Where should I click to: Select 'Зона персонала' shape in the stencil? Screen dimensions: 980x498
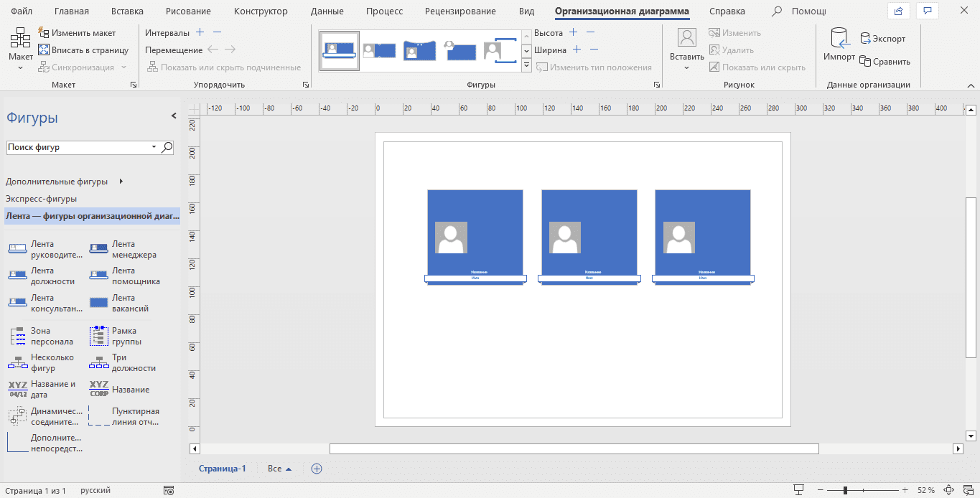click(x=18, y=337)
